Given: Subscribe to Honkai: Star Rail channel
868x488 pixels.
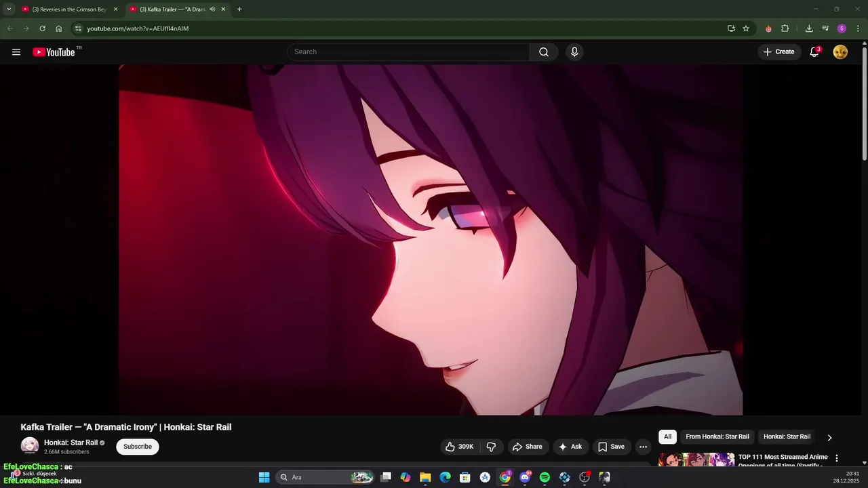Looking at the screenshot, I should tap(138, 447).
